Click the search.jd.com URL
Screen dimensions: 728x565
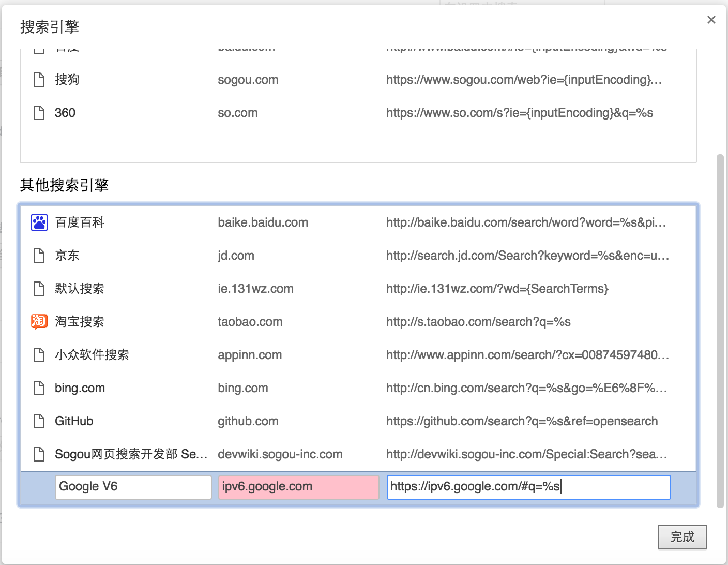pyautogui.click(x=528, y=256)
